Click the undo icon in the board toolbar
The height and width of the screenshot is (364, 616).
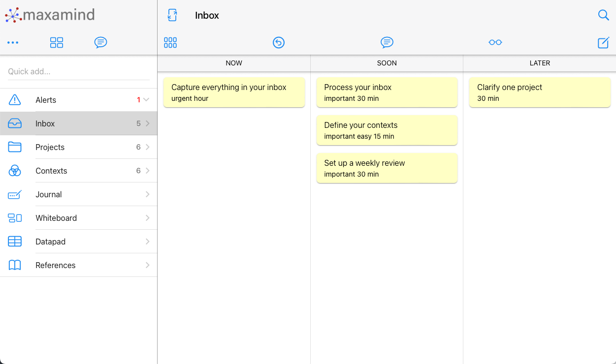[x=279, y=43]
